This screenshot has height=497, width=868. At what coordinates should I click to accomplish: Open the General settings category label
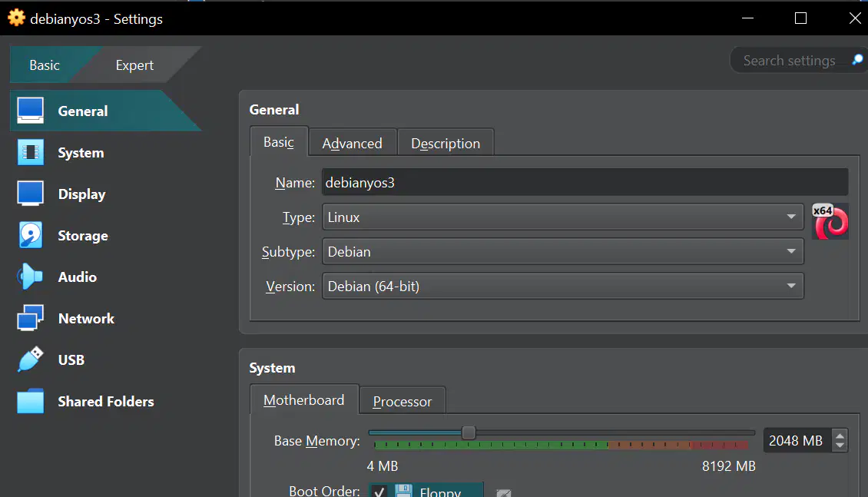point(83,111)
